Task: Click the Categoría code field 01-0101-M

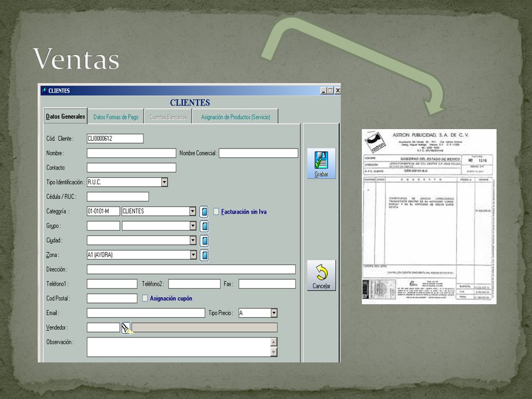Action: pos(103,211)
